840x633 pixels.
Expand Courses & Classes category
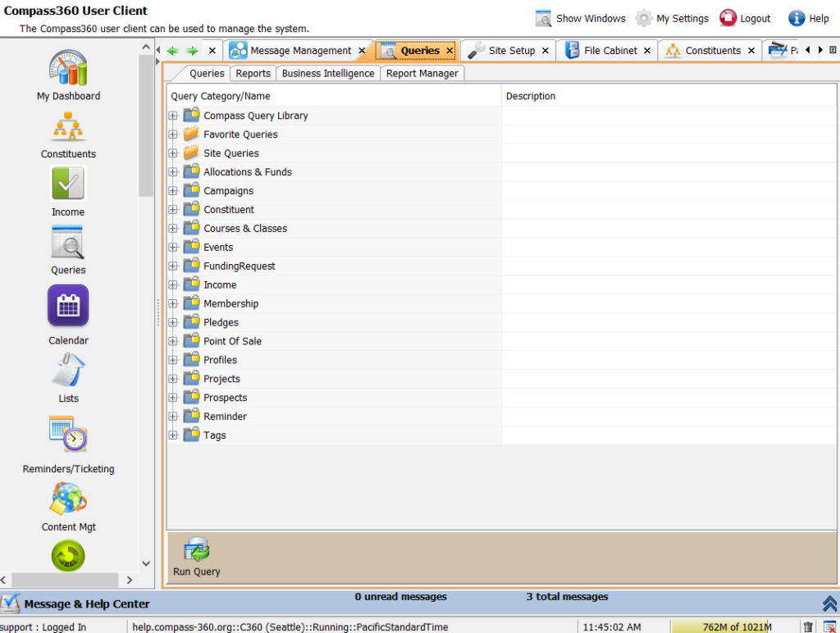[x=173, y=228]
